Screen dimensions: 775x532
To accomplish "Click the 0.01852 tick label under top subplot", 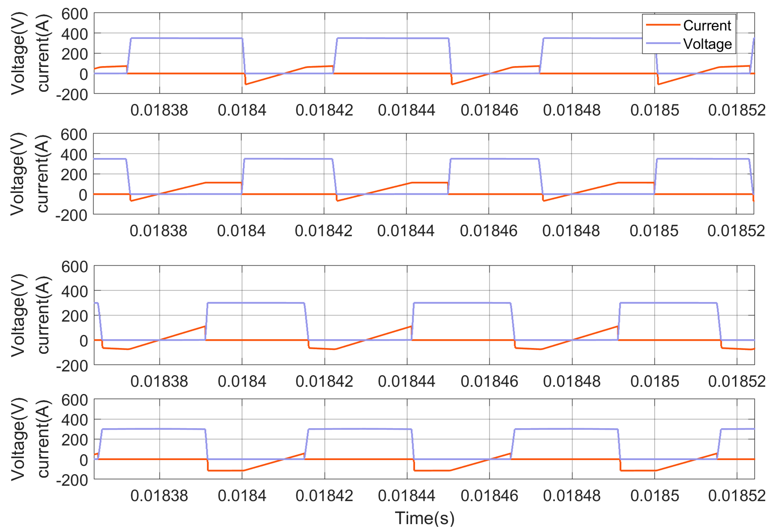I will click(737, 110).
